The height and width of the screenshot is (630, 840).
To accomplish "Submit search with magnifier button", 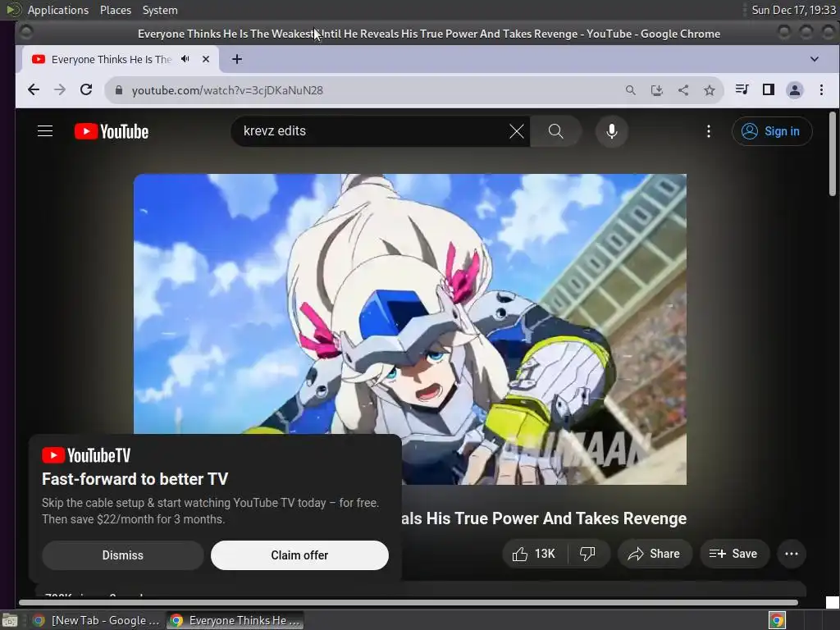I will (555, 131).
